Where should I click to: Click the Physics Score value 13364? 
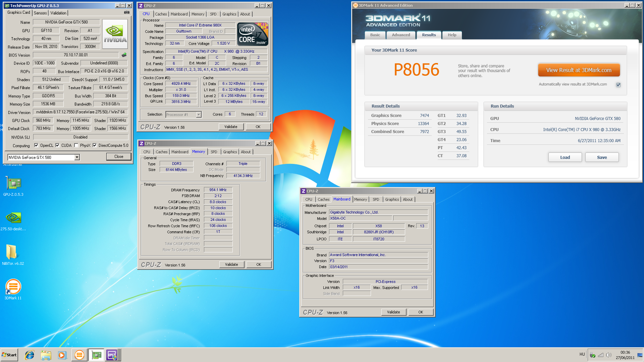pos(423,124)
